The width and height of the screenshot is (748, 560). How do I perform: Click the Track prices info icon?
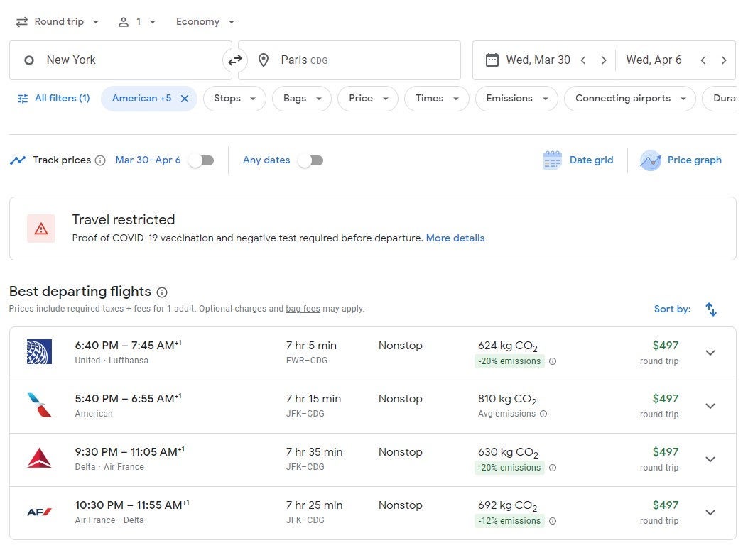point(100,160)
